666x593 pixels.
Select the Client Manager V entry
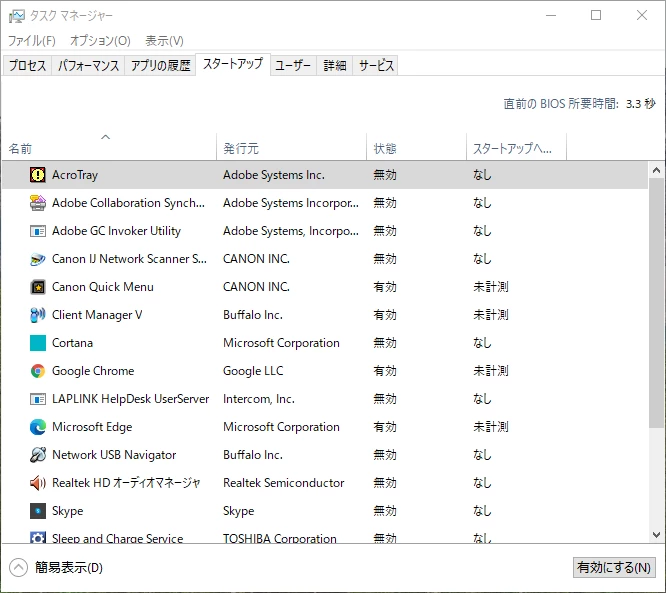coord(97,315)
